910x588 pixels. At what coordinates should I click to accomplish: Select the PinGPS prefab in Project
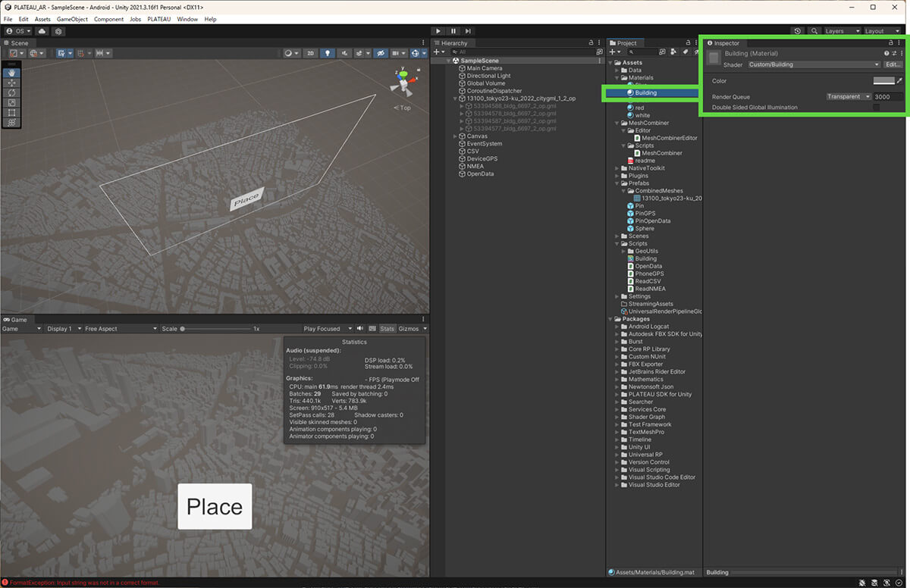[x=644, y=214]
